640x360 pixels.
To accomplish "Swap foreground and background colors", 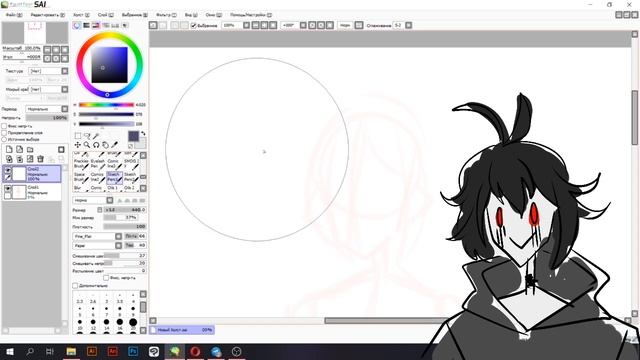I will pyautogui.click(x=143, y=133).
